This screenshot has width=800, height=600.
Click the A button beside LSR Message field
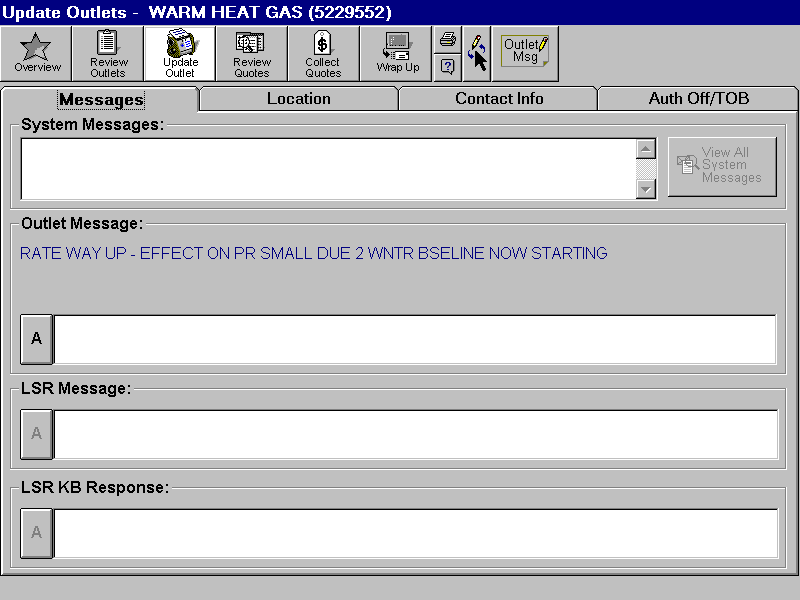[36, 434]
